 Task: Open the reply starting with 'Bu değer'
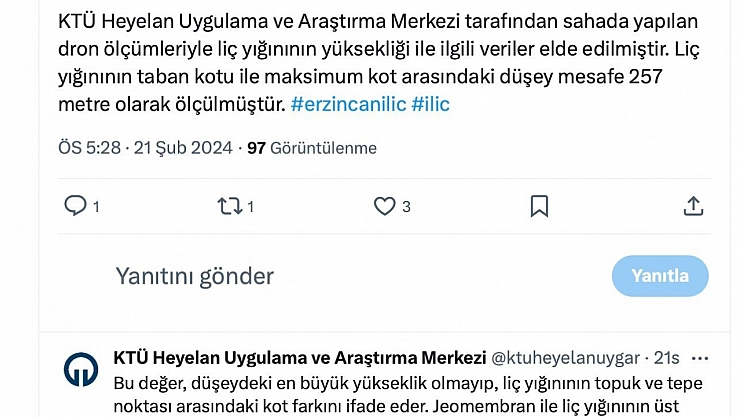pyautogui.click(x=400, y=394)
